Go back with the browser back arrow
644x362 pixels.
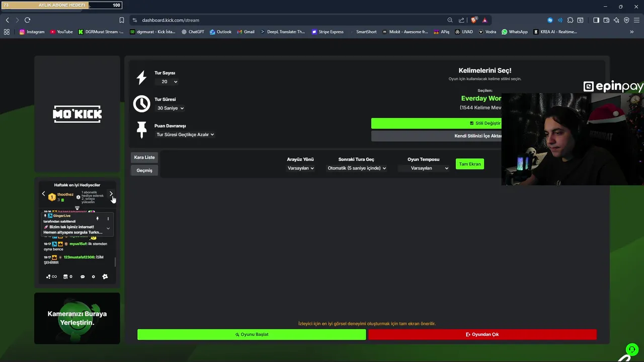coord(7,20)
